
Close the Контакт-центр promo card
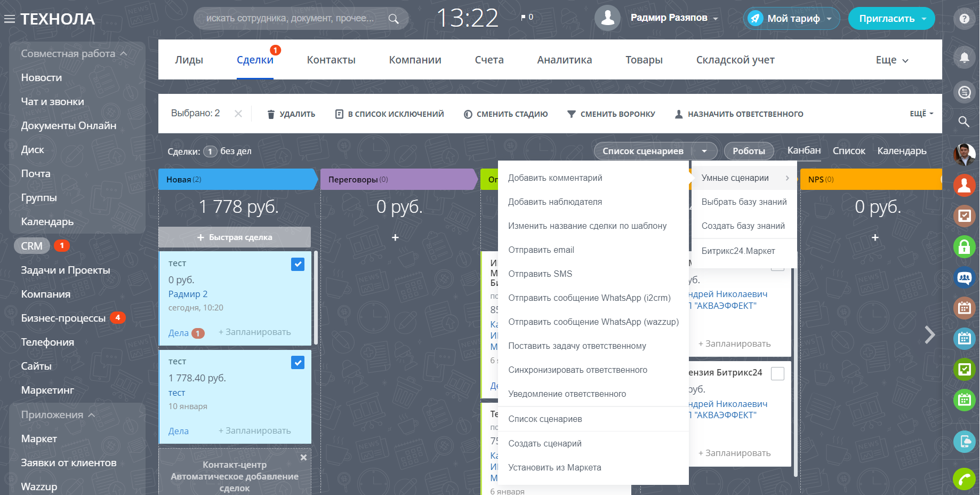tap(303, 457)
